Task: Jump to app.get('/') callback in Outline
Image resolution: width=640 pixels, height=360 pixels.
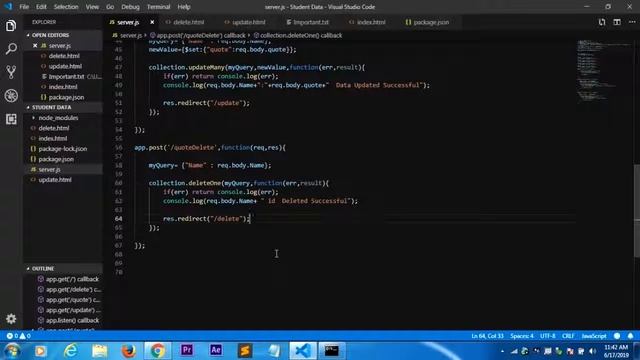Action: coord(72,279)
